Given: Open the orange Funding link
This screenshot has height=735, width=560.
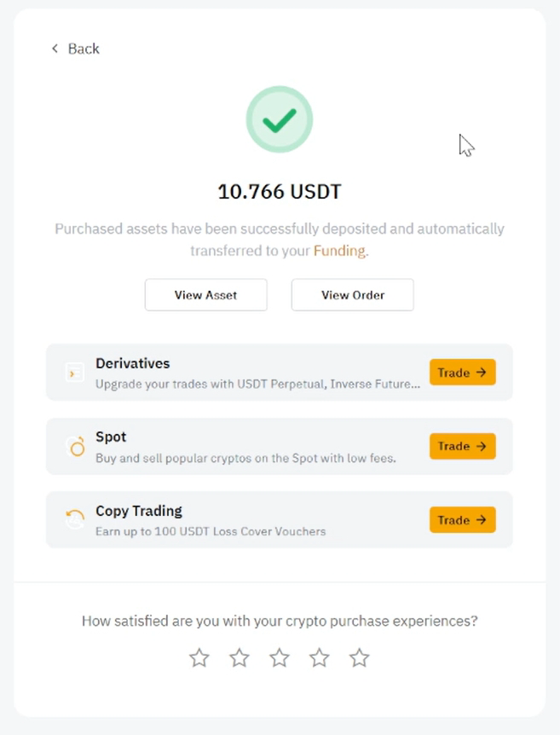Looking at the screenshot, I should tap(339, 251).
